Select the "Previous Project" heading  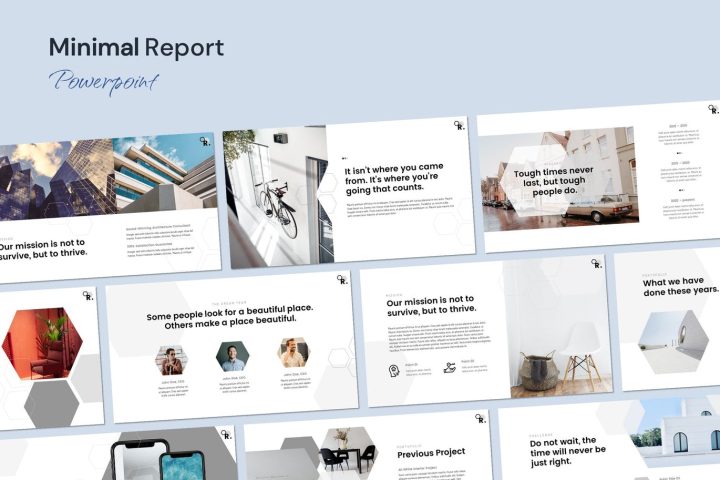[430, 453]
